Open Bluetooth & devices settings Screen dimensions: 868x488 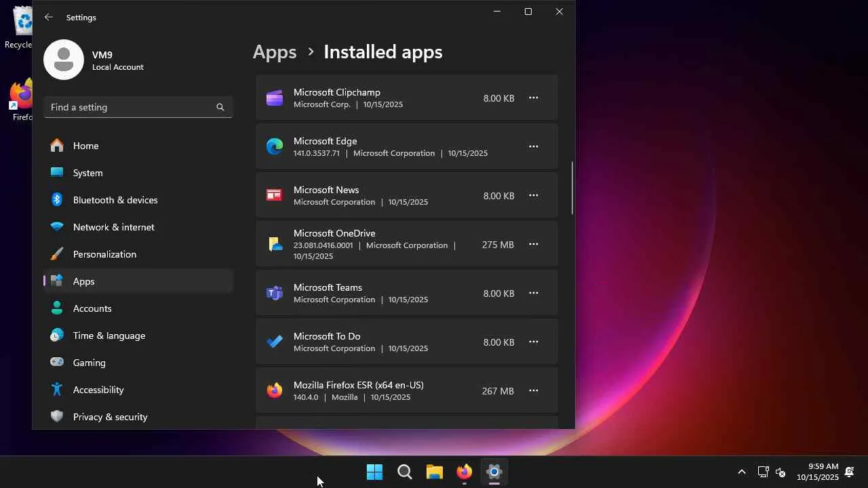[x=138, y=200]
